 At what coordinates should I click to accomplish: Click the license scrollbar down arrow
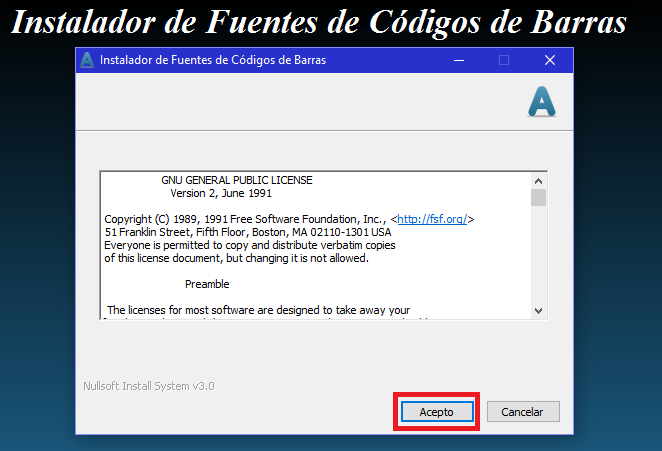coord(539,310)
